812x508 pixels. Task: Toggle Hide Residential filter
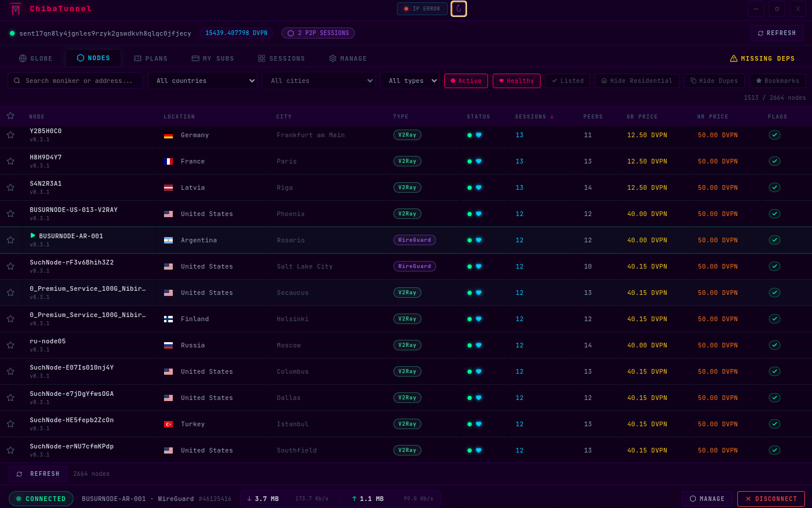tap(637, 81)
